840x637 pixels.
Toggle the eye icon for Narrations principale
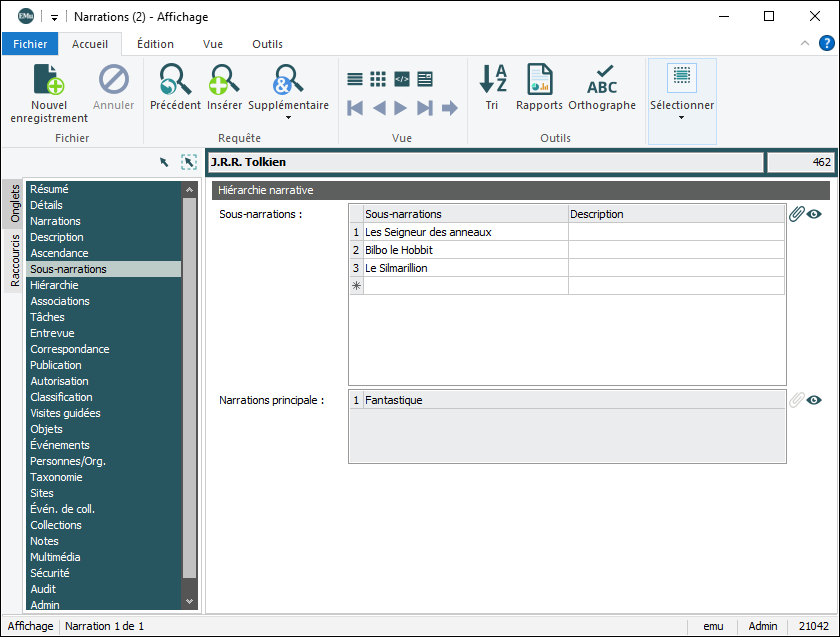814,400
